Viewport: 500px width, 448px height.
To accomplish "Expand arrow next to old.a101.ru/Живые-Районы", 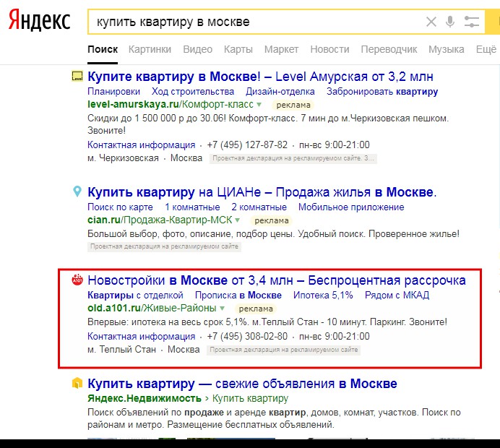I will (x=222, y=308).
